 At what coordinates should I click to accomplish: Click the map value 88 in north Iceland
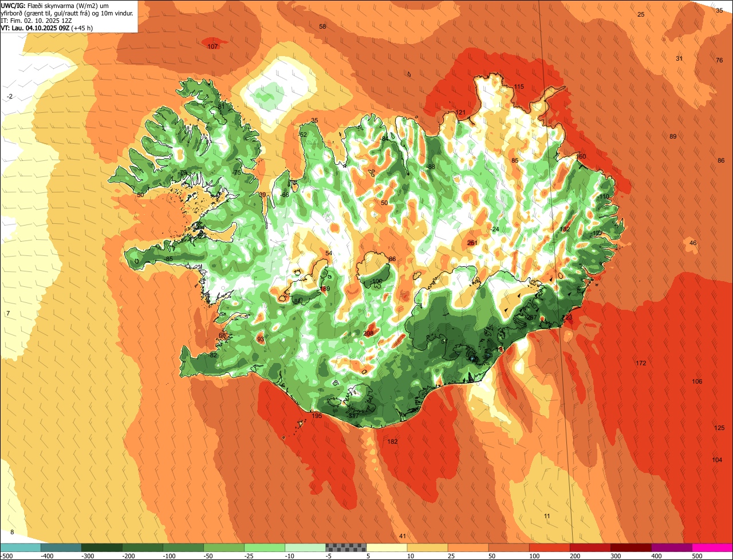point(431,167)
